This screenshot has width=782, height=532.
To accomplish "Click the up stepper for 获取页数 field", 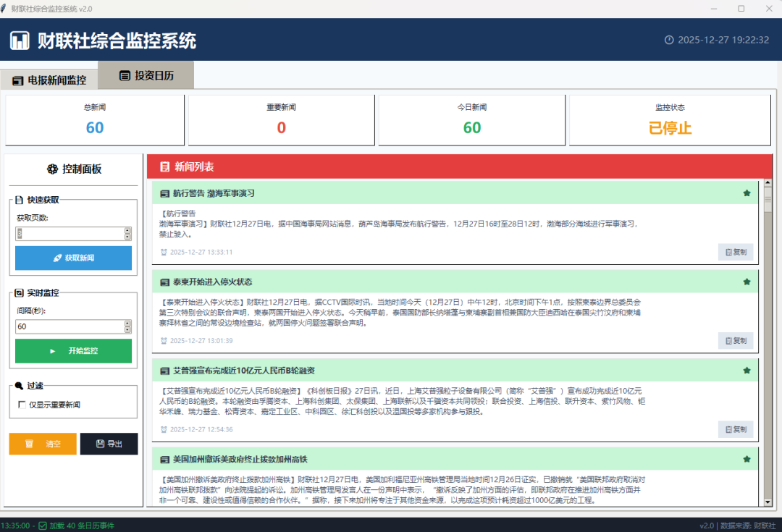I will (x=128, y=229).
